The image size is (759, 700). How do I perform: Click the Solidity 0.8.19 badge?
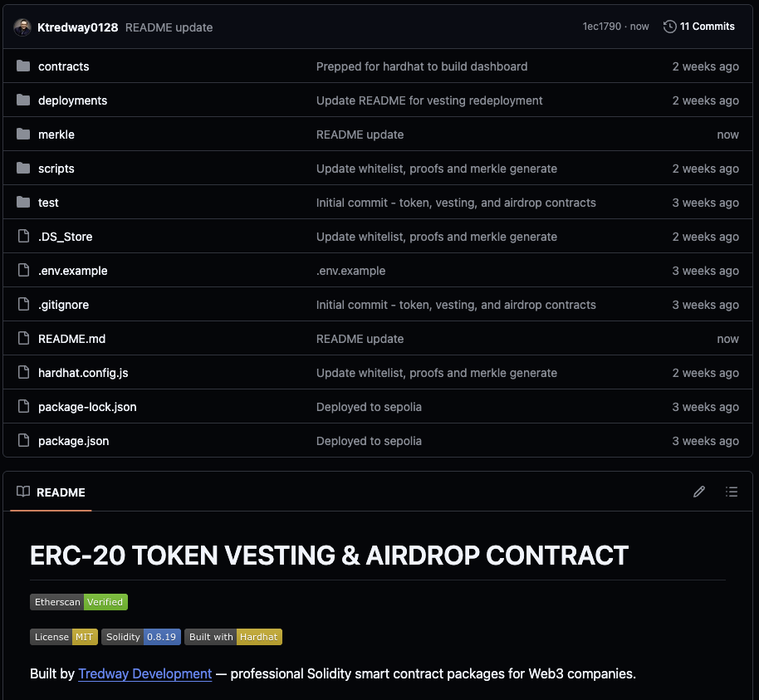click(x=140, y=637)
